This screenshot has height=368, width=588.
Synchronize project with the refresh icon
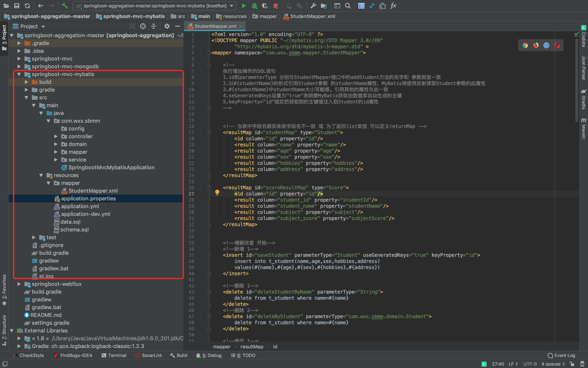tap(27, 6)
